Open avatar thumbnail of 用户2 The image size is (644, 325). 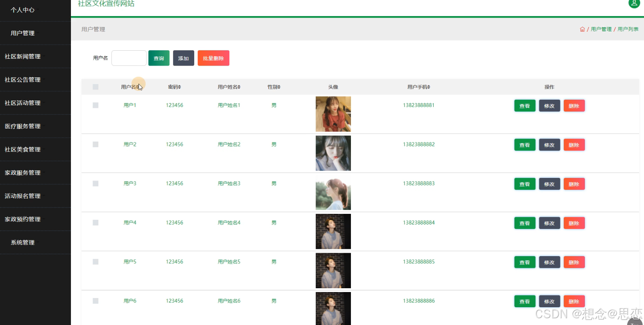click(333, 153)
